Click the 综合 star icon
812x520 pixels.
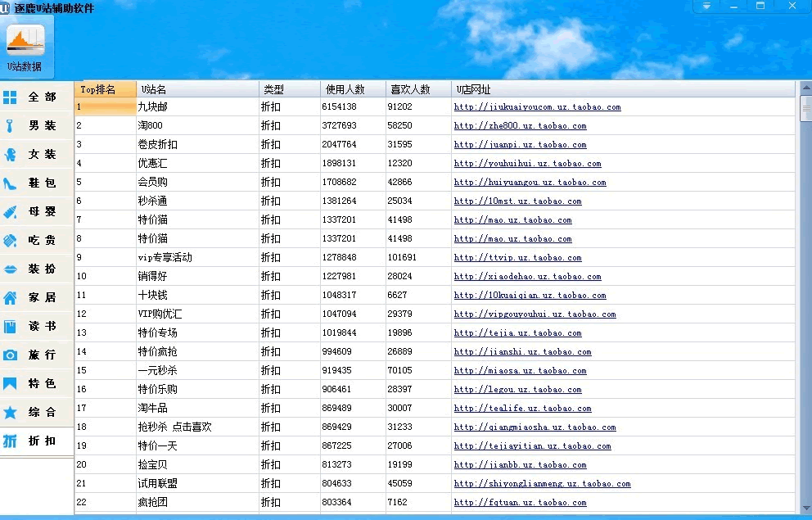(x=10, y=412)
